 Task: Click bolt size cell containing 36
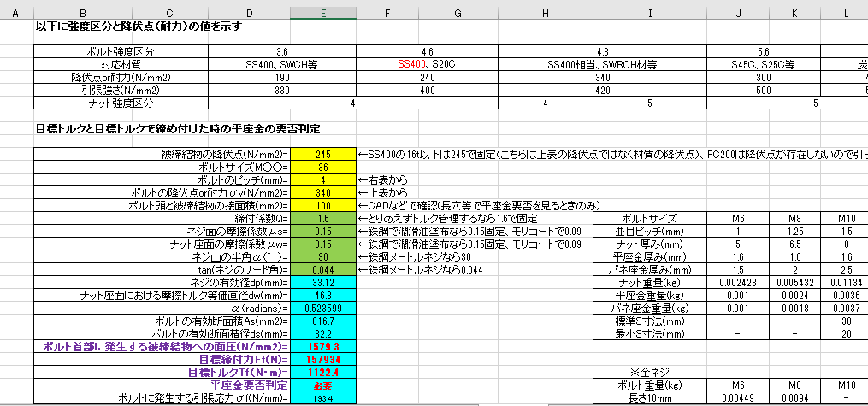(323, 167)
